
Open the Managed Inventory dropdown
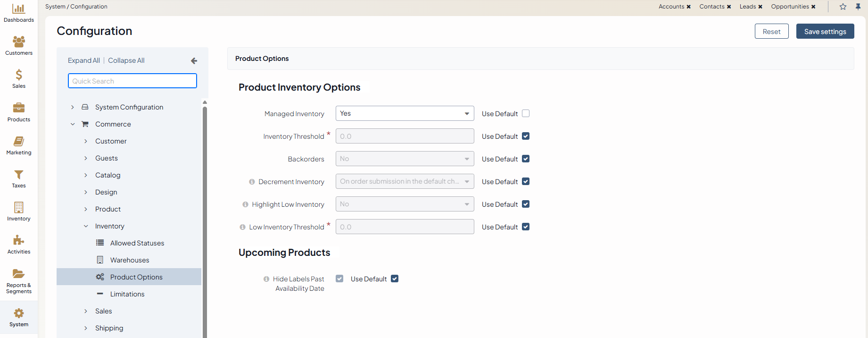pyautogui.click(x=405, y=113)
